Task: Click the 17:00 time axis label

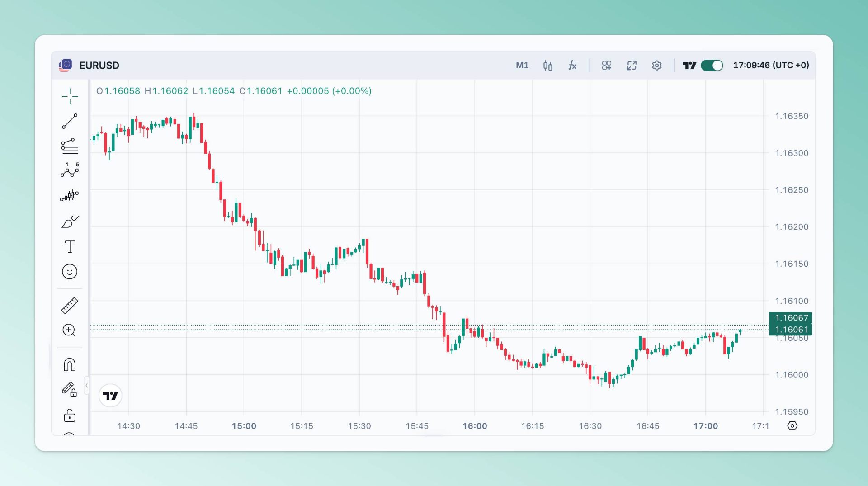Action: (x=706, y=426)
